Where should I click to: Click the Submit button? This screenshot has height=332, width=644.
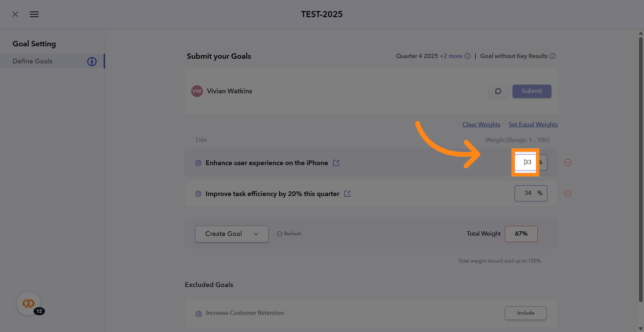tap(532, 91)
